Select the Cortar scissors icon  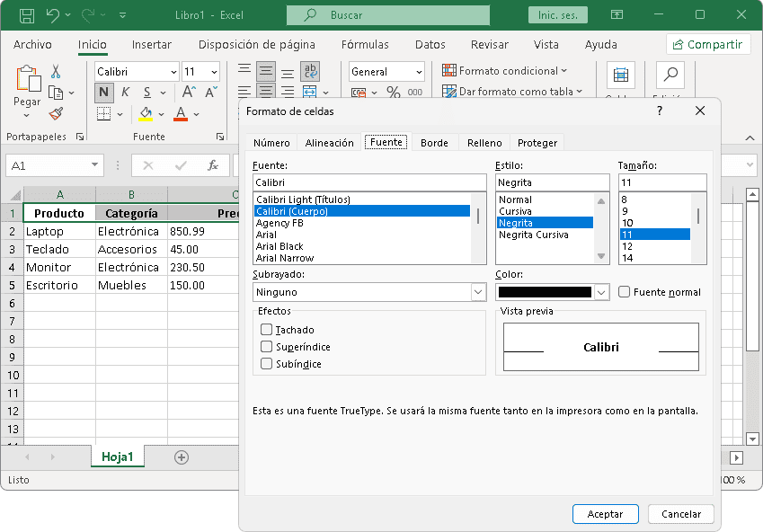pyautogui.click(x=54, y=72)
